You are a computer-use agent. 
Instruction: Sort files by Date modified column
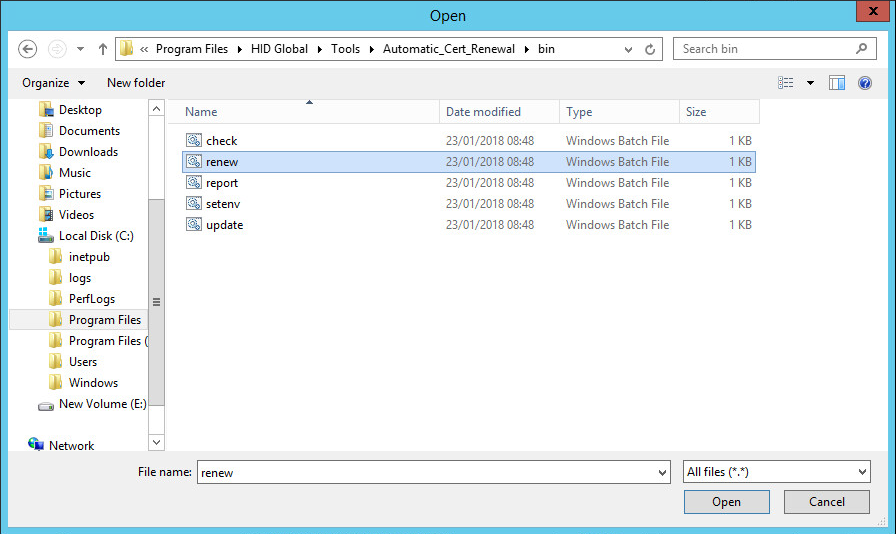483,112
